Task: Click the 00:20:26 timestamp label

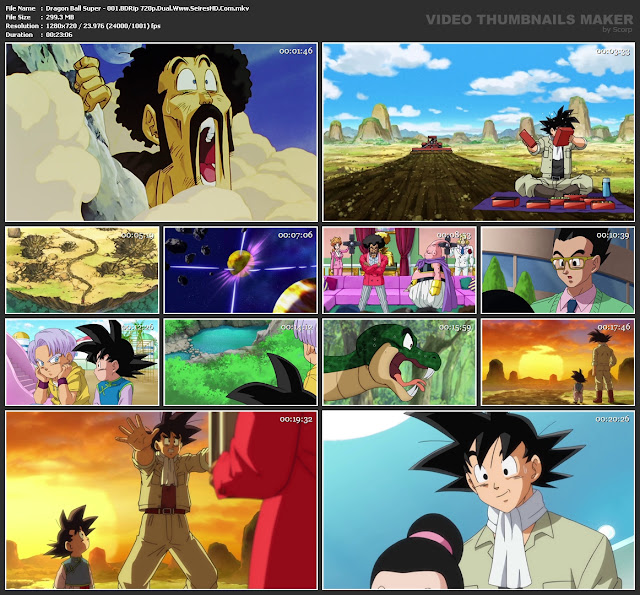Action: tap(613, 419)
